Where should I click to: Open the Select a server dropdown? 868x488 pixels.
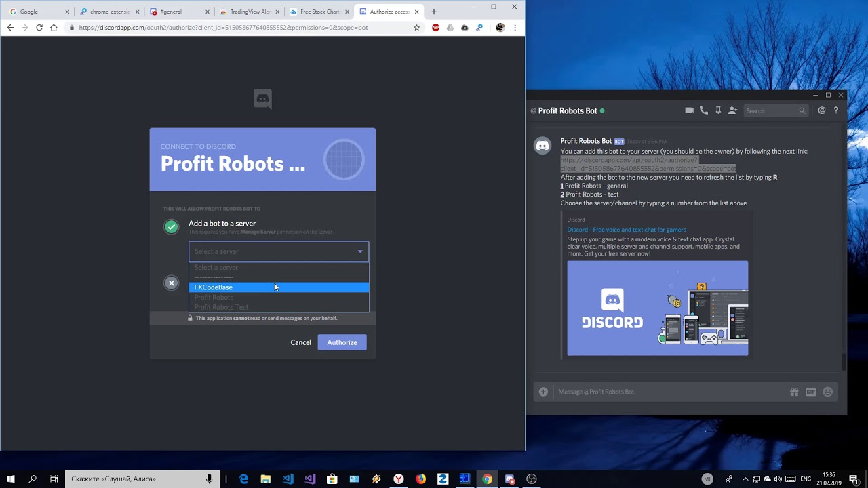click(279, 251)
